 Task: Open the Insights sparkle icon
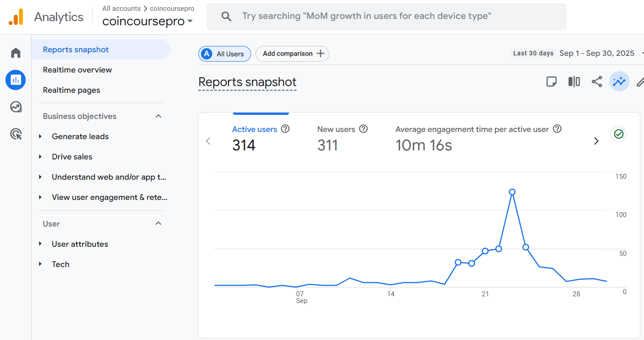click(619, 82)
